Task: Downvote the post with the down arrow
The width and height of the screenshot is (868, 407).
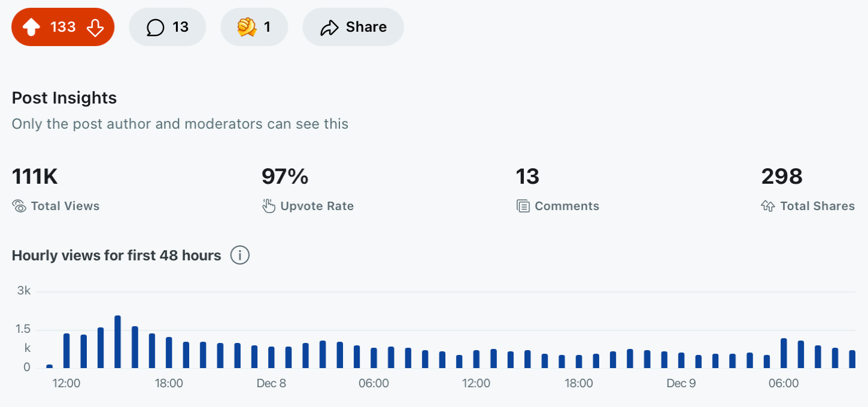Action: [x=95, y=27]
